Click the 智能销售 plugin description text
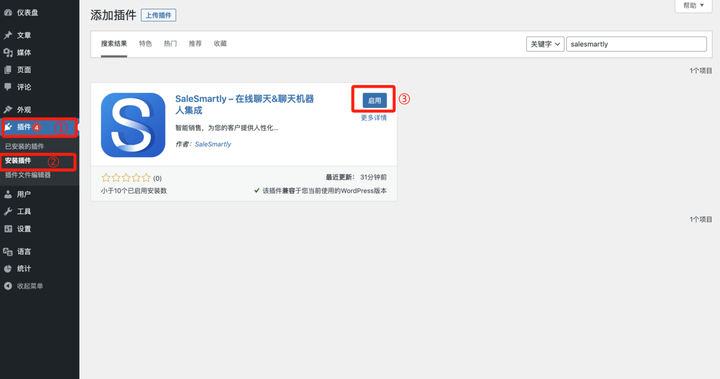 click(x=227, y=128)
